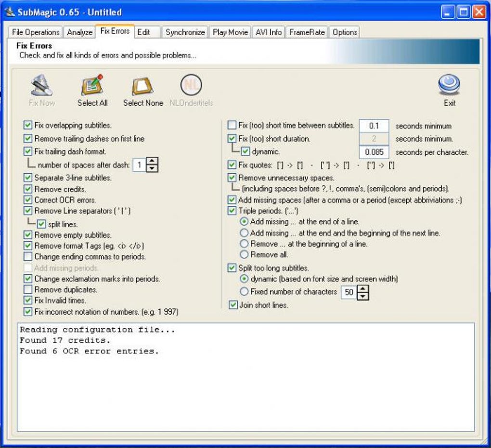491x448 pixels.
Task: Uncheck Separate 3-line subtitles
Action: [28, 178]
